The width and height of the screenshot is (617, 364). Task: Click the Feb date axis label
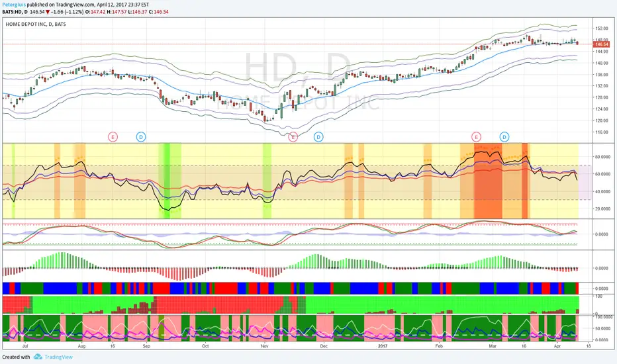pyautogui.click(x=439, y=346)
